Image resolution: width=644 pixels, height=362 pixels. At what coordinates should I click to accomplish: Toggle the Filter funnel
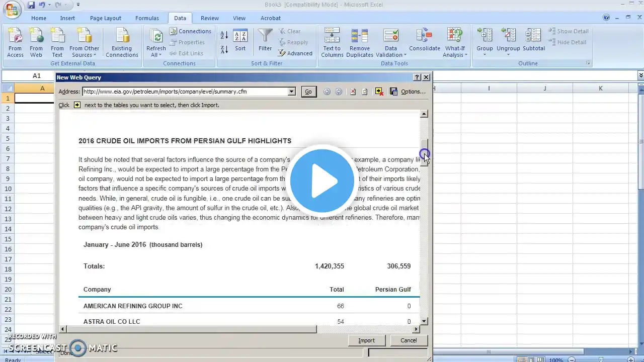[265, 40]
